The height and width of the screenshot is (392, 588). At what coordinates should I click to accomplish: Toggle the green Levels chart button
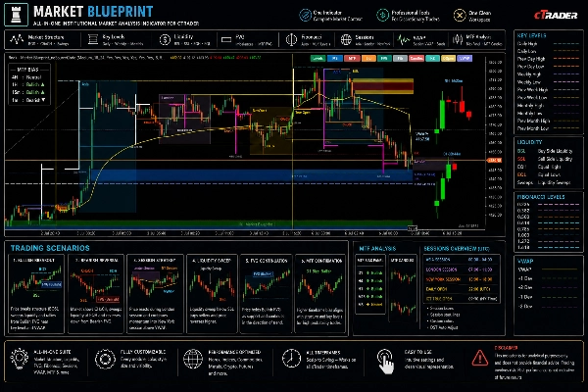(x=318, y=58)
